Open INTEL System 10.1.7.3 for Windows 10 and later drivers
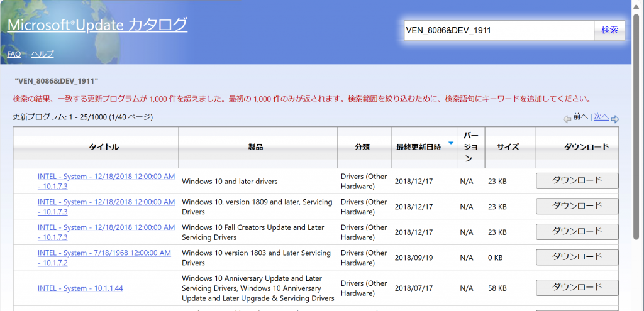This screenshot has width=644, height=311. [x=106, y=181]
